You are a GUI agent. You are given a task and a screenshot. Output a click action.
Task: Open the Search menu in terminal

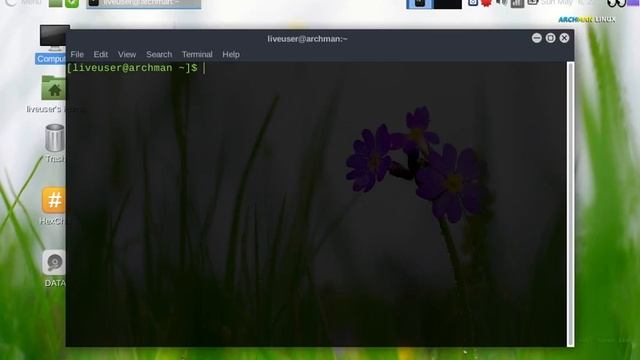(x=159, y=54)
